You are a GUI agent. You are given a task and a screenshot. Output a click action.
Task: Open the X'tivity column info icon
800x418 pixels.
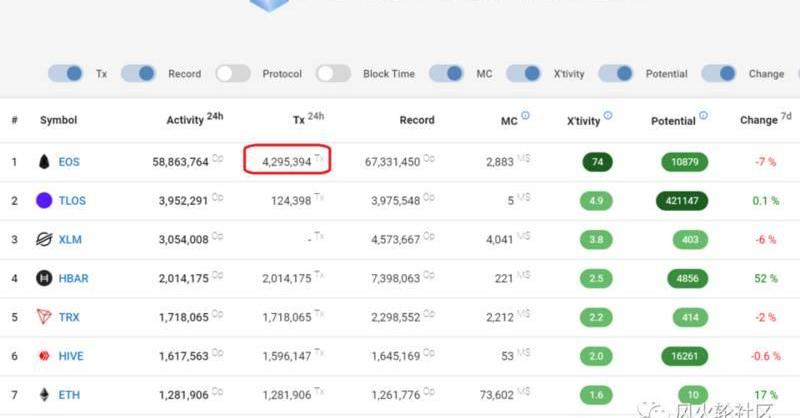(x=608, y=115)
